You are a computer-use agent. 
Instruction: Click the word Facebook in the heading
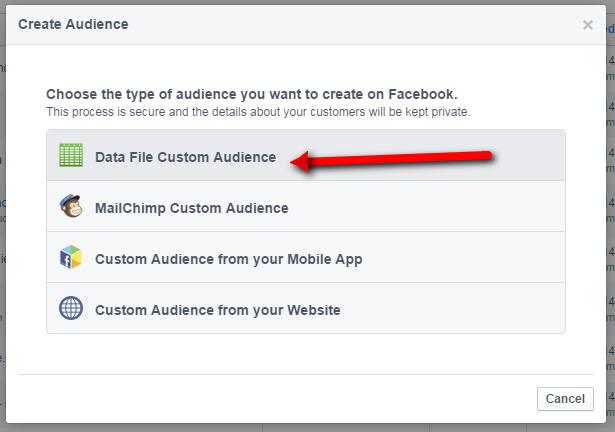(x=423, y=94)
